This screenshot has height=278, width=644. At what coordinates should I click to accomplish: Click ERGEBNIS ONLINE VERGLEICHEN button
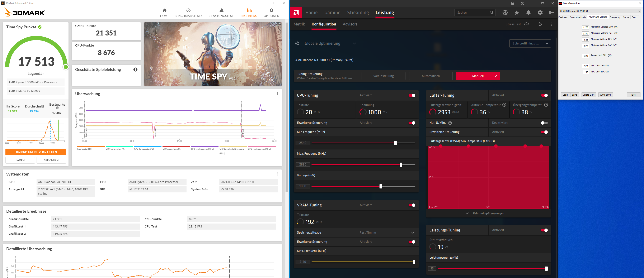36,152
